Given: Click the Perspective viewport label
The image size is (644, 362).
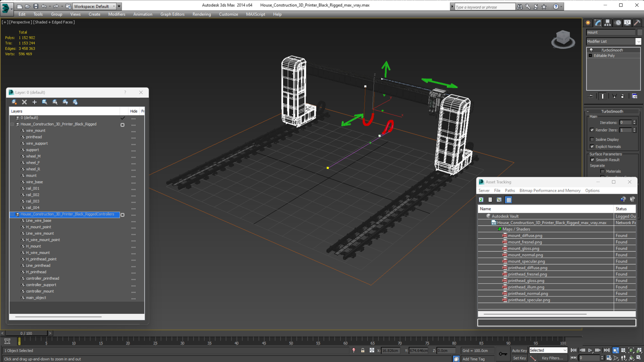Looking at the screenshot, I should [x=21, y=22].
